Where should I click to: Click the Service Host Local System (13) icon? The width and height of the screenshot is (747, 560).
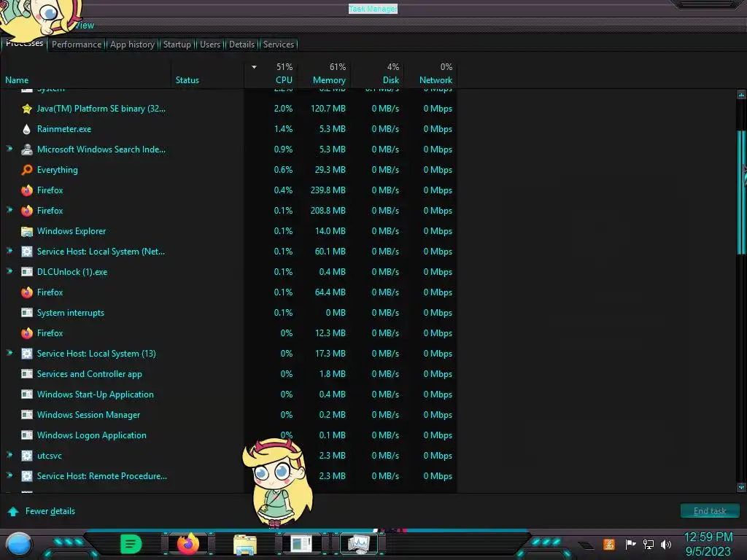pos(27,354)
